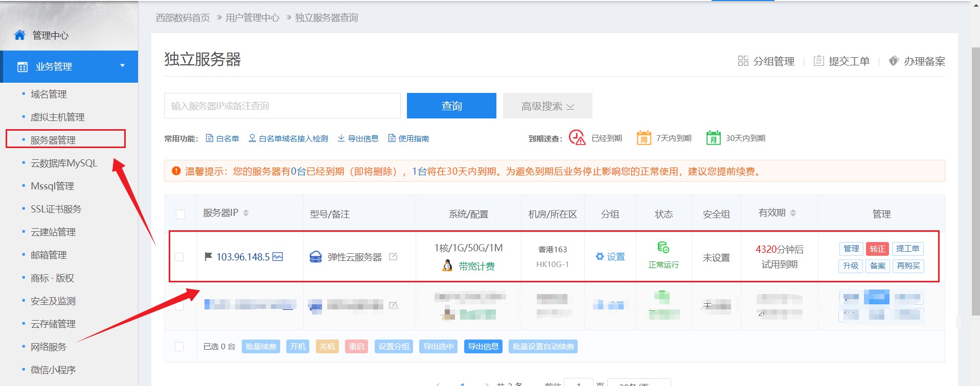Toggle the checkbox beside 已选 0 台

179,347
